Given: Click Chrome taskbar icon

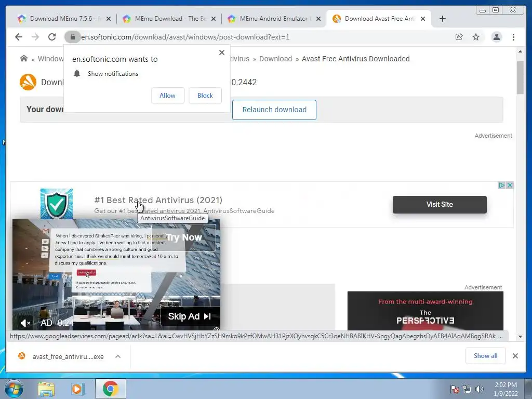Looking at the screenshot, I should coord(110,389).
